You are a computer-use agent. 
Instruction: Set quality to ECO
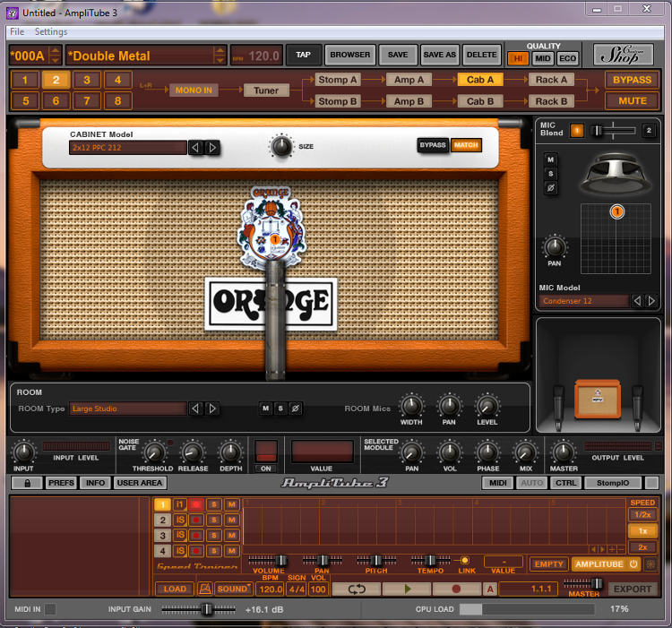click(x=567, y=59)
